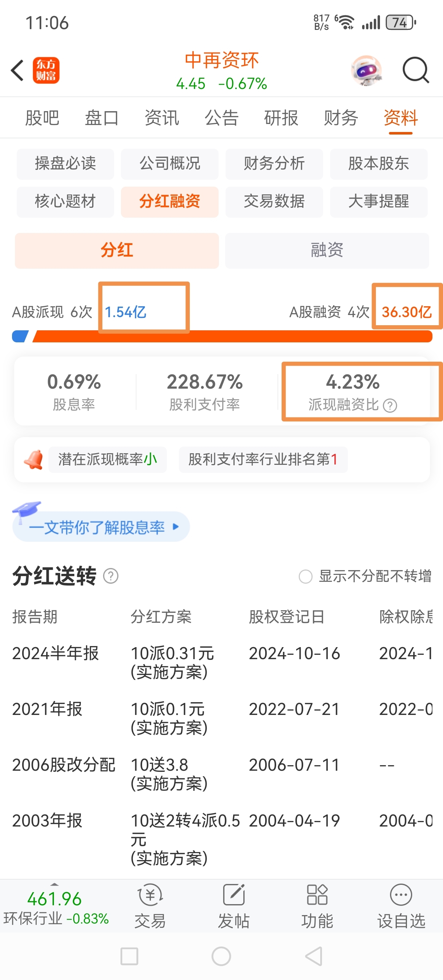Tap the orange 融资 proportion bar

232,336
